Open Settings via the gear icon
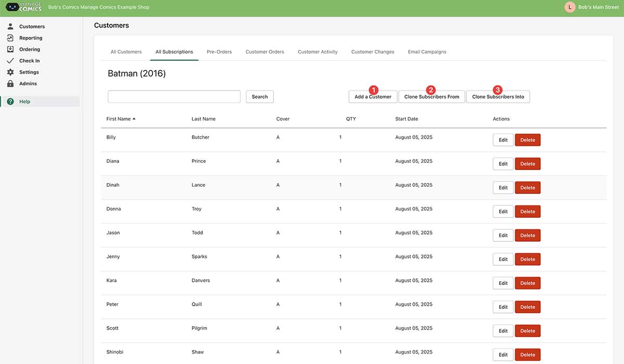The image size is (624, 364). coord(10,72)
